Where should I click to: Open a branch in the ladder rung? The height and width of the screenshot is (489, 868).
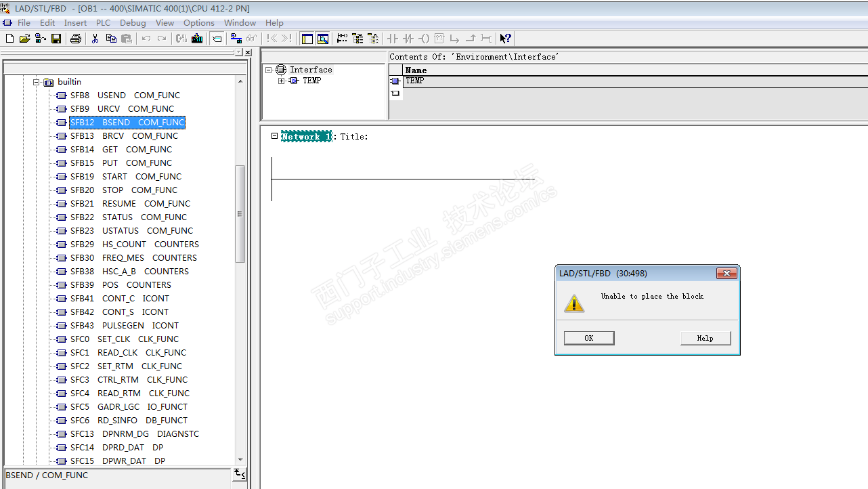point(455,39)
